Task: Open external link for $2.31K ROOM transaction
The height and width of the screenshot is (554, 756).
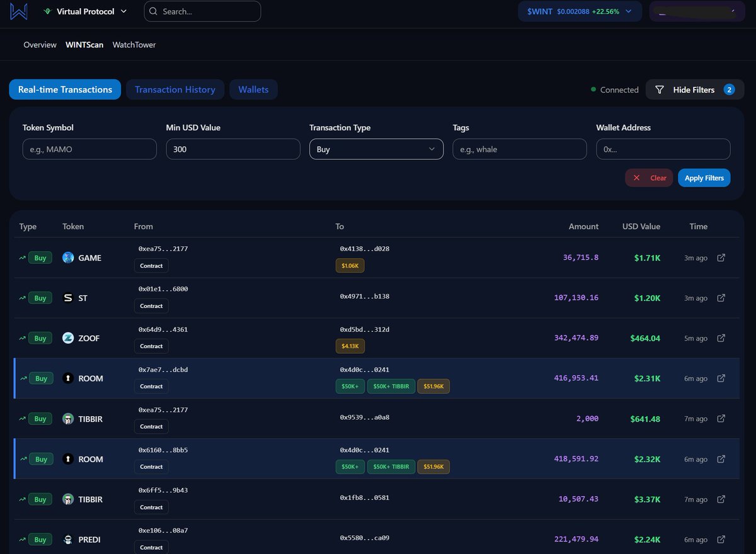Action: (x=721, y=378)
